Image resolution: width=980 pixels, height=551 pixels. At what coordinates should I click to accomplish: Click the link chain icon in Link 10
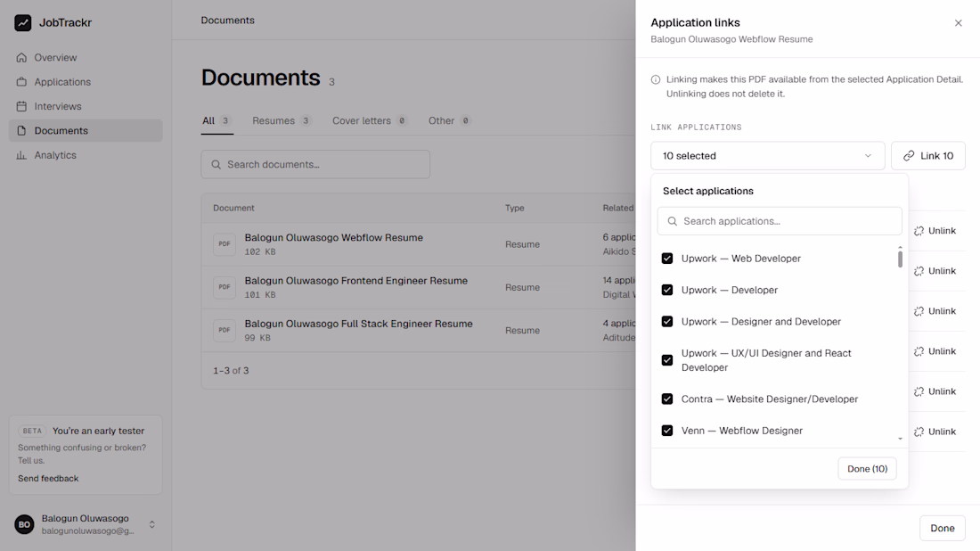point(909,156)
